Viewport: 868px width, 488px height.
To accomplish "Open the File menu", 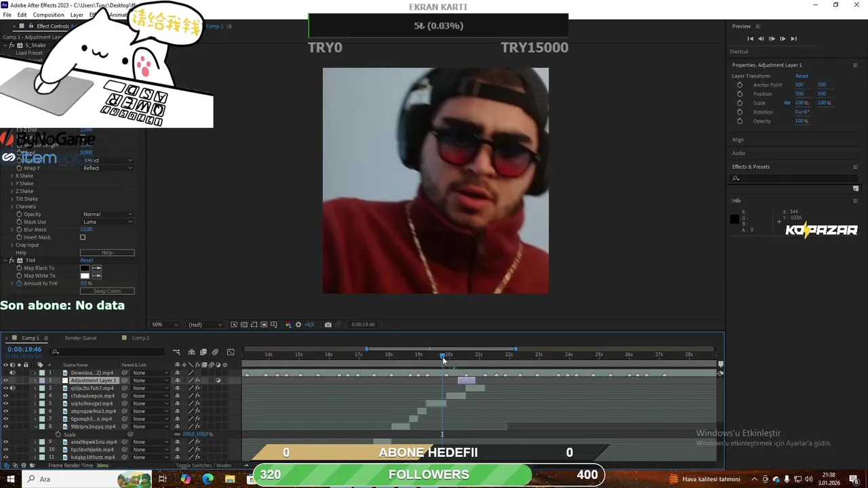I will 7,15.
